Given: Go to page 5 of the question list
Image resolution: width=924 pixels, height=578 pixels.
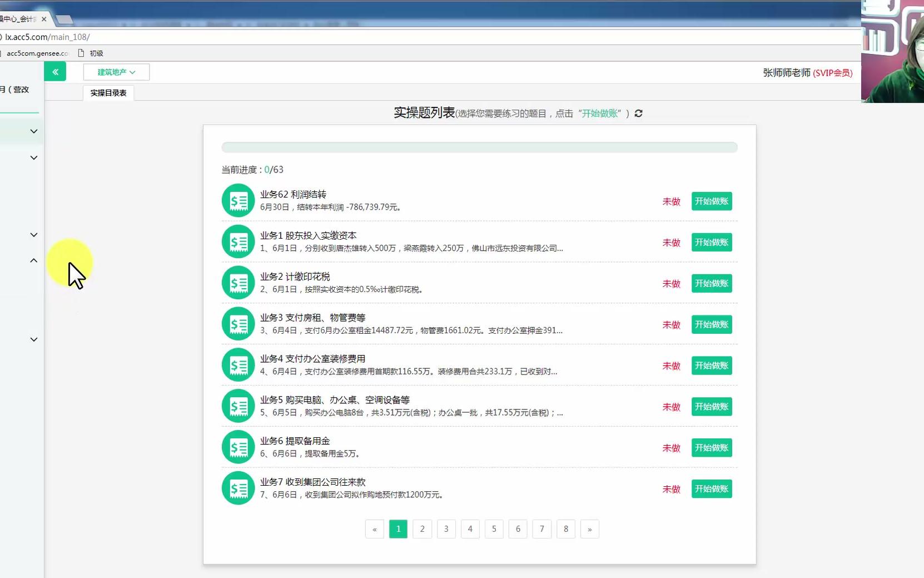Looking at the screenshot, I should click(x=494, y=529).
